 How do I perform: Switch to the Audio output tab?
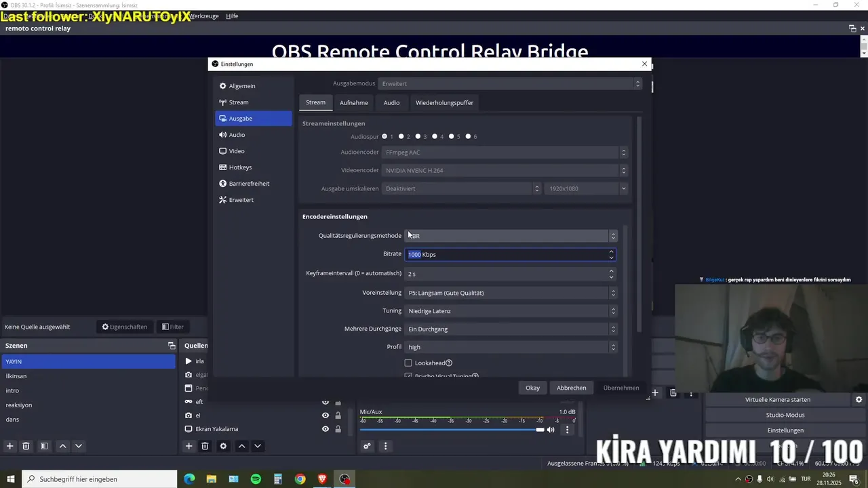[391, 102]
